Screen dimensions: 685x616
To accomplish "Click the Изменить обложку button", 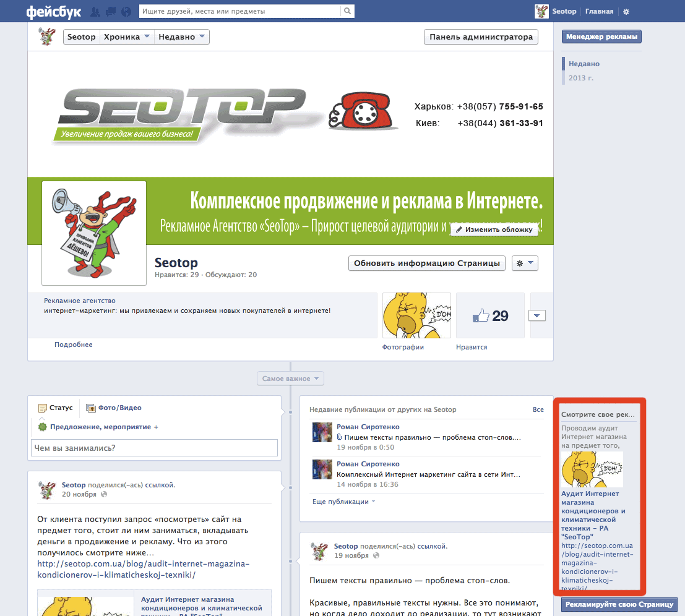I will tap(494, 229).
